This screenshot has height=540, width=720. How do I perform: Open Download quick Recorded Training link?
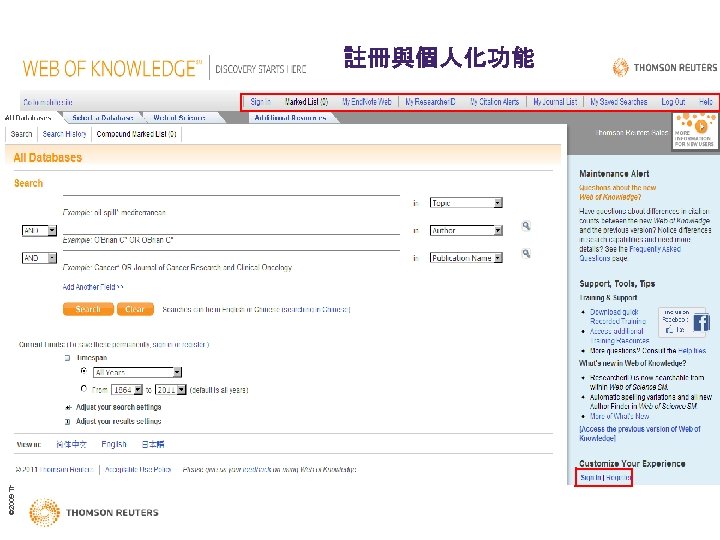[x=618, y=316]
